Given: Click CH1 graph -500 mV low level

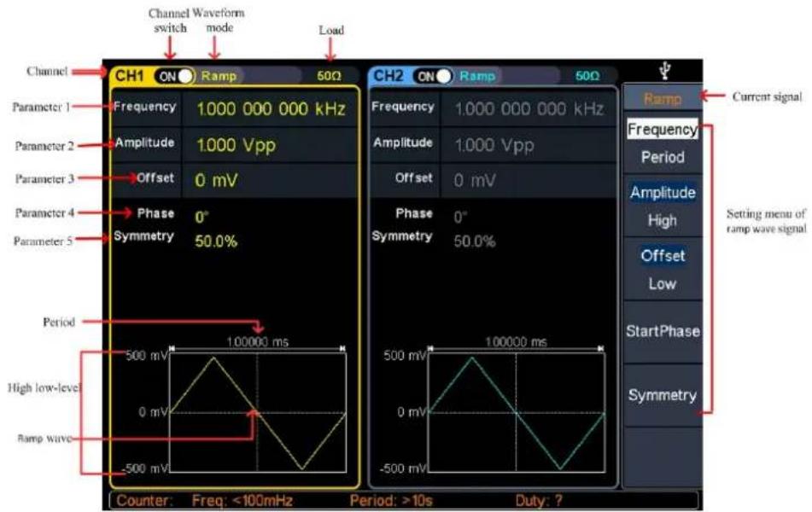Looking at the screenshot, I should [145, 468].
